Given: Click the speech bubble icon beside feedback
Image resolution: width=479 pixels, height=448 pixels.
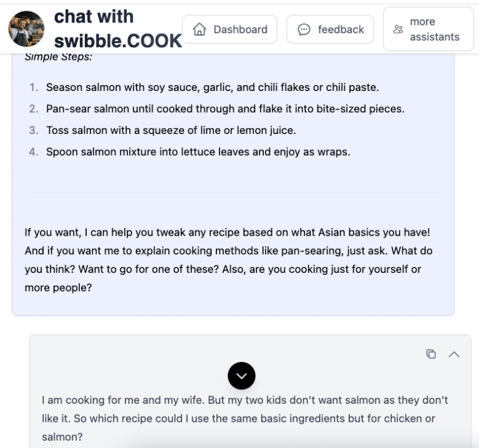Looking at the screenshot, I should [304, 29].
